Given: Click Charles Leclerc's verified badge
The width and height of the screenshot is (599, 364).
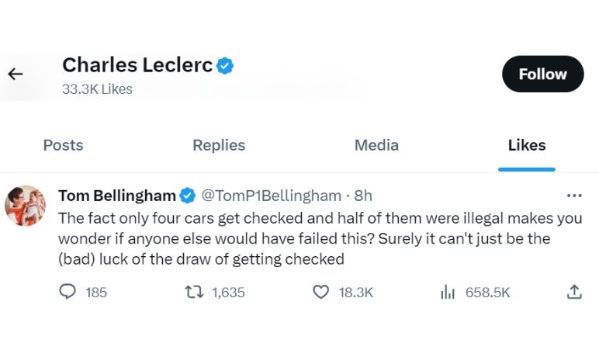Looking at the screenshot, I should [x=225, y=66].
